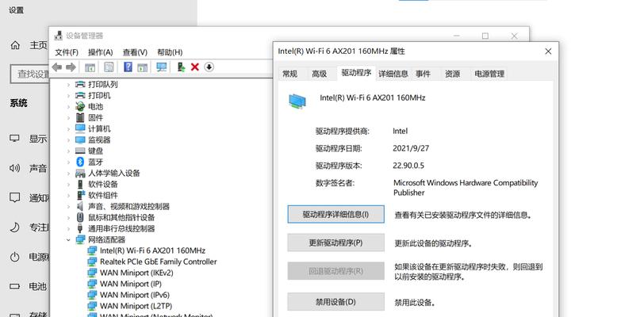Switch to the 资源 tab

(x=452, y=74)
